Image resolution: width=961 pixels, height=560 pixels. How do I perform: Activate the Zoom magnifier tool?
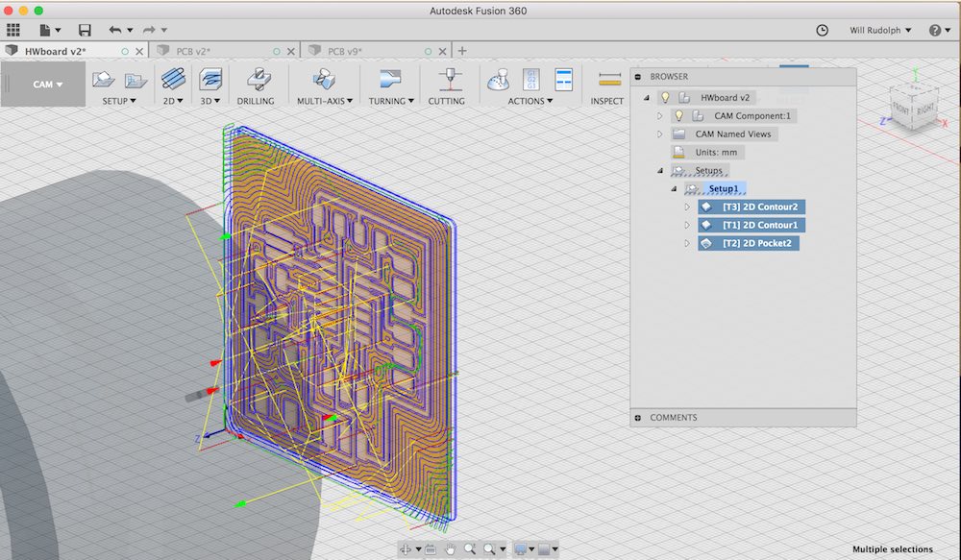tap(470, 549)
